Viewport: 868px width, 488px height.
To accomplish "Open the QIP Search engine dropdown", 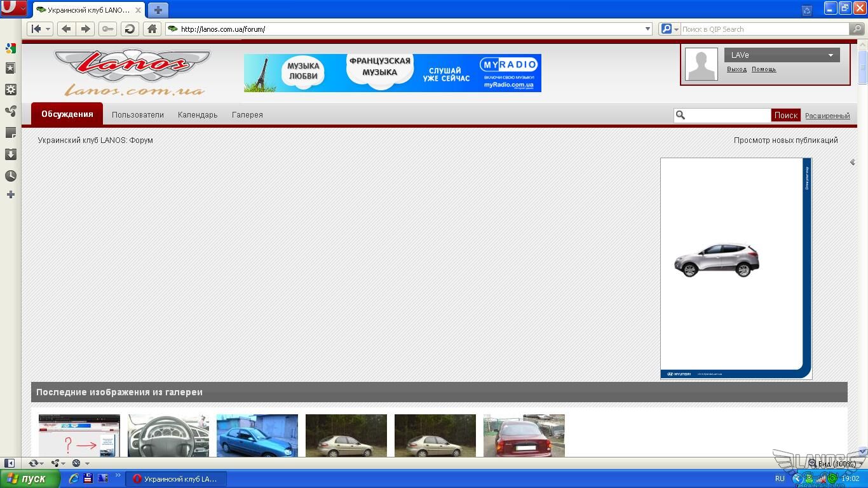I will pos(668,29).
